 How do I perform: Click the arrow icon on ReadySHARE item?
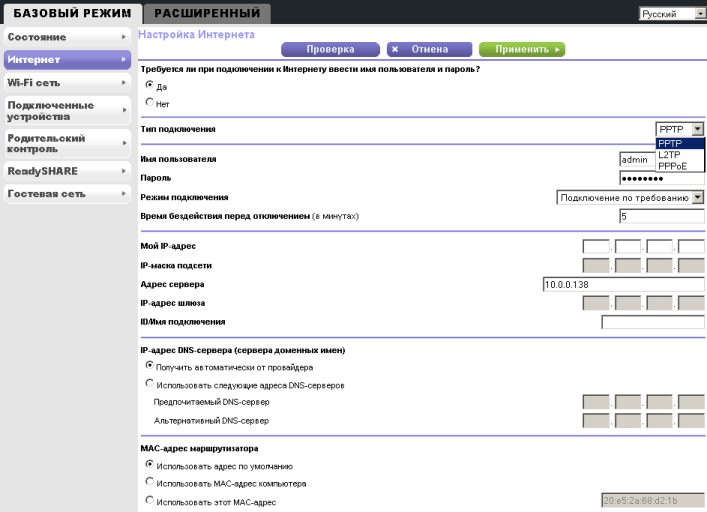(124, 171)
